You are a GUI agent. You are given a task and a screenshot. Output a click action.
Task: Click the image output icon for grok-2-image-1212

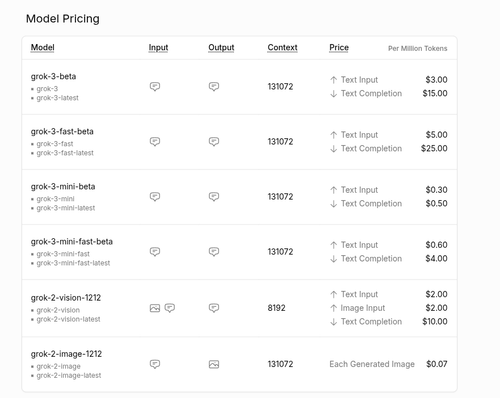(214, 364)
